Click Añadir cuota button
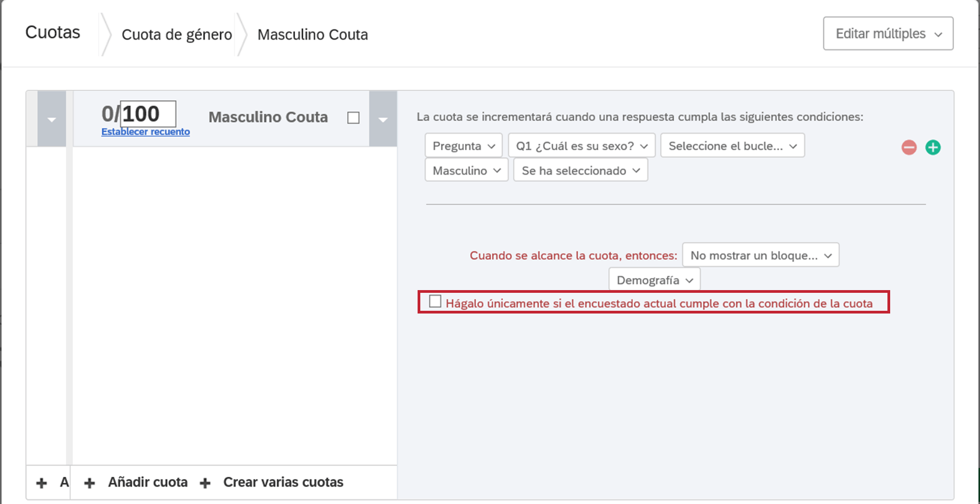 click(x=148, y=482)
